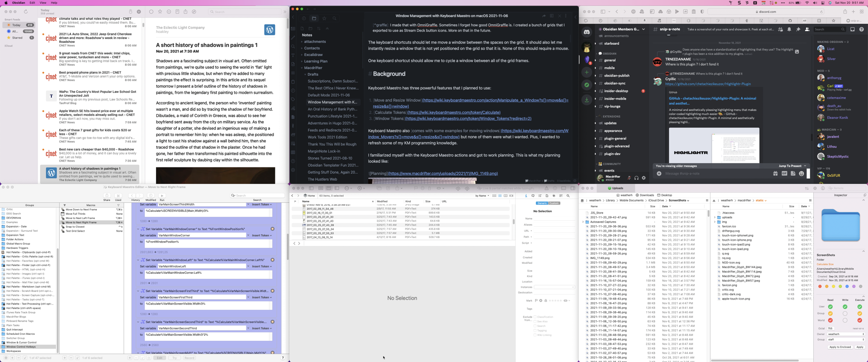This screenshot has height=362, width=868.
Task: Open the Edit menu in menu bar
Action: pos(33,3)
